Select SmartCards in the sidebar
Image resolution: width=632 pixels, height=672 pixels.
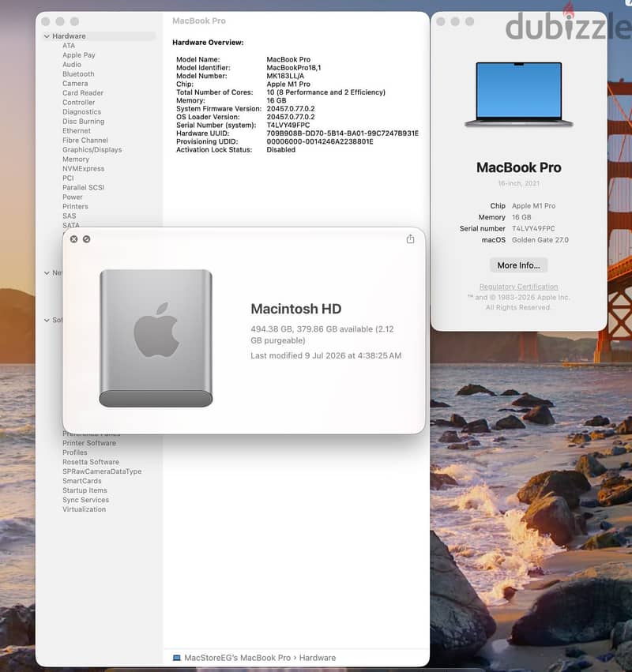[x=82, y=481]
